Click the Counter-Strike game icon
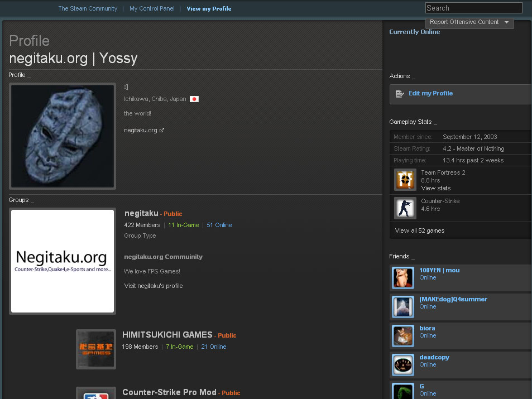The image size is (532, 399). pos(405,208)
